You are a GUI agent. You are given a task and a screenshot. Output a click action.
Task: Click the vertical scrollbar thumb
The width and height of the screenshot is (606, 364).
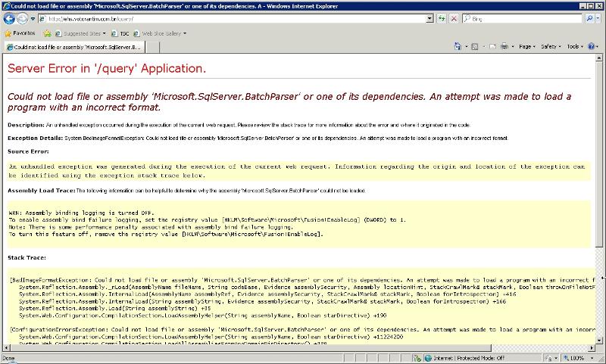(x=599, y=154)
